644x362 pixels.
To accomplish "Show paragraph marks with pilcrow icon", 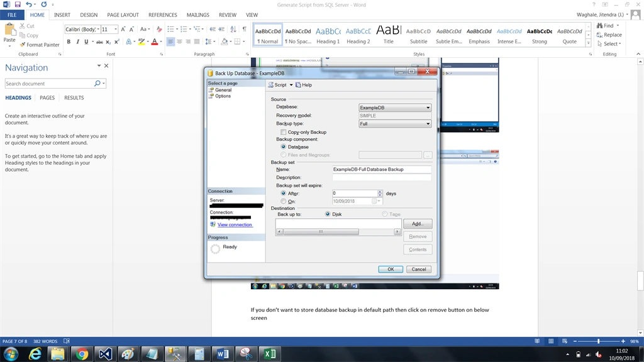I will point(245,29).
